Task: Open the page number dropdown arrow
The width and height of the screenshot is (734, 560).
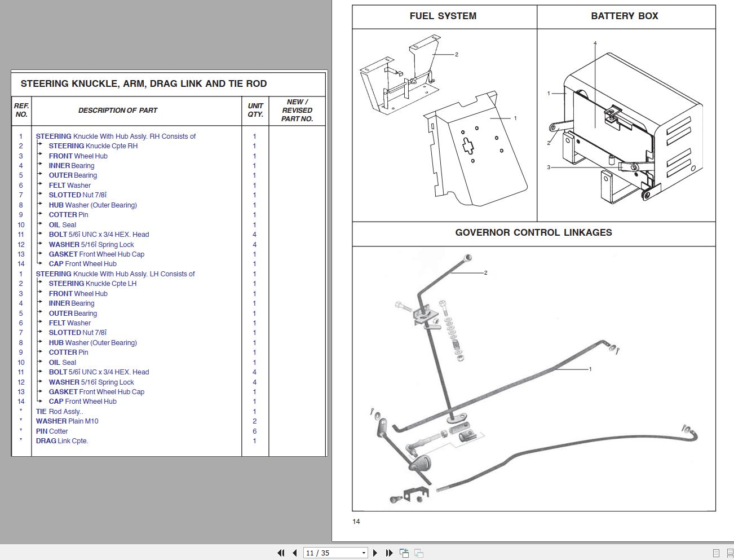Action: point(364,553)
